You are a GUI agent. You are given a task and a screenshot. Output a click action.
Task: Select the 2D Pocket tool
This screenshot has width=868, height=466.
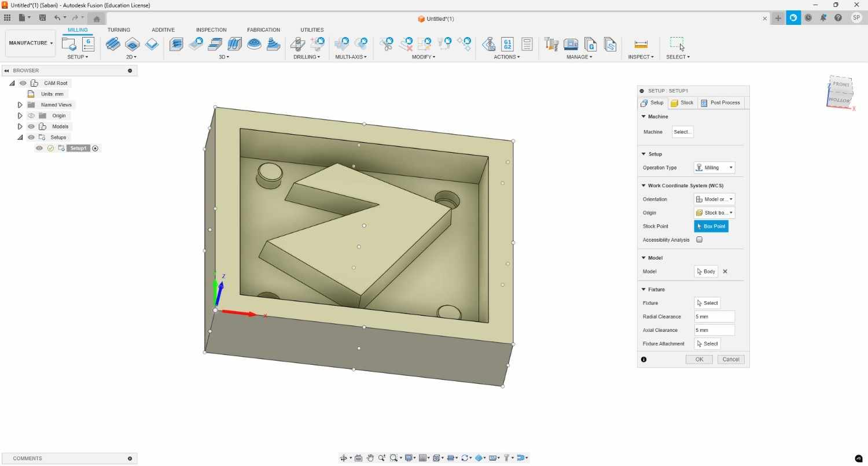click(133, 44)
